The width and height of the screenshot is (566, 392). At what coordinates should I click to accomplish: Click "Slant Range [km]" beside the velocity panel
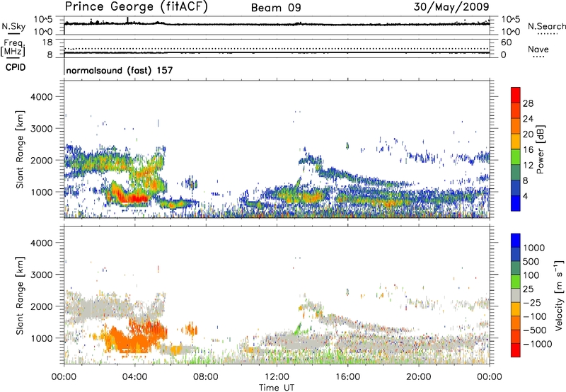coord(20,296)
